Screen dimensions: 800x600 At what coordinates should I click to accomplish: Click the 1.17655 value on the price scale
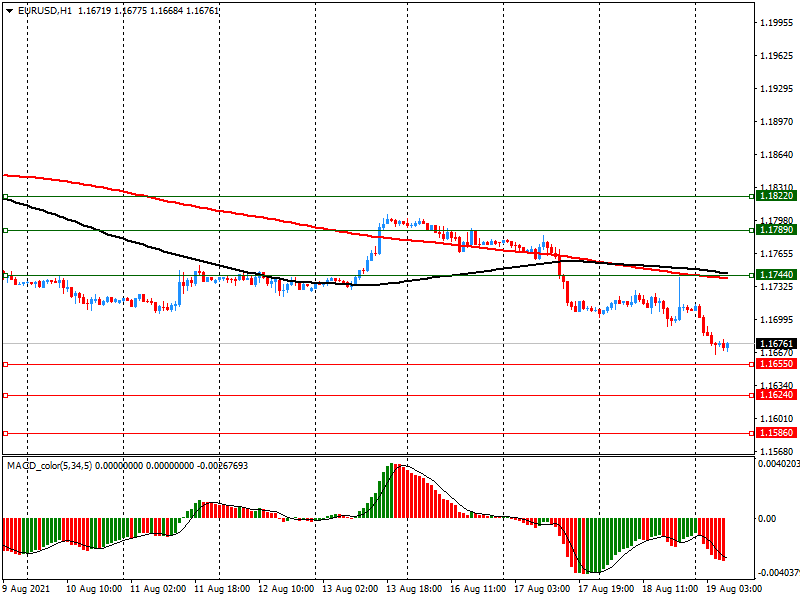click(x=777, y=254)
